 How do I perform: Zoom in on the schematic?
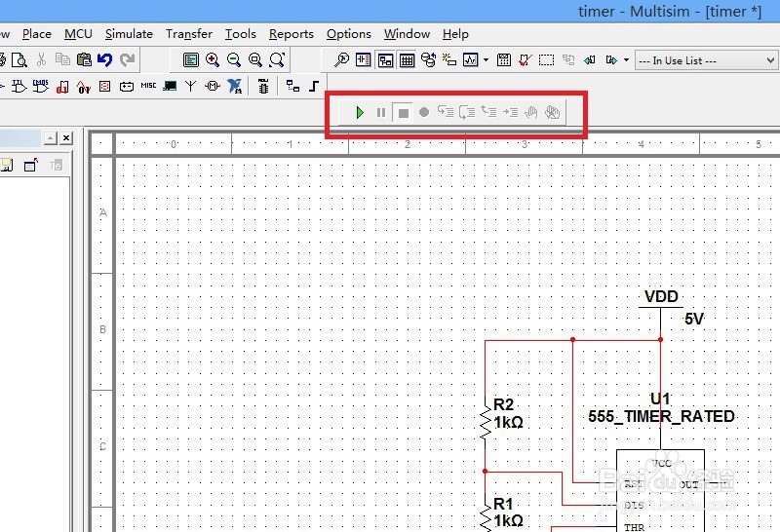click(213, 60)
